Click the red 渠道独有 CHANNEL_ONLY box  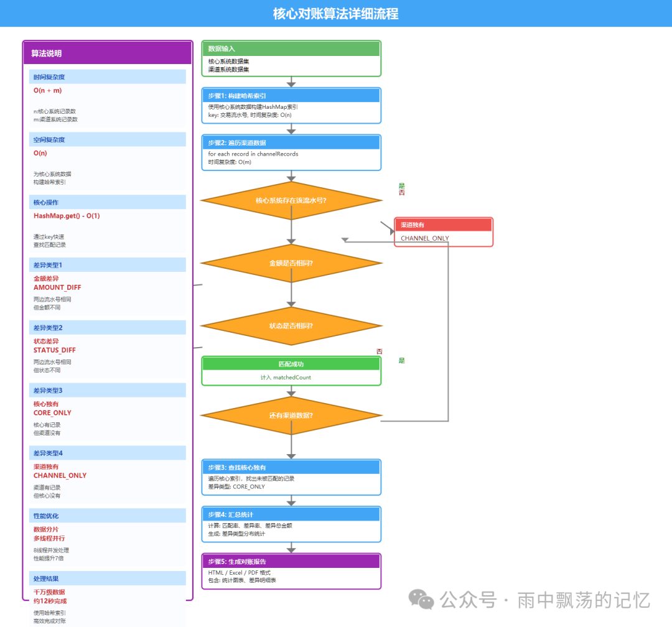coord(443,231)
